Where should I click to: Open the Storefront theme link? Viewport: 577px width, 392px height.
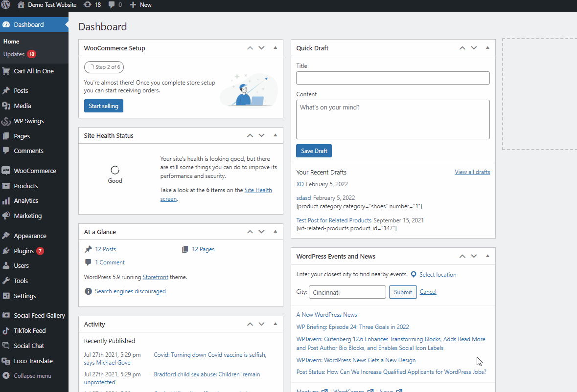point(155,277)
